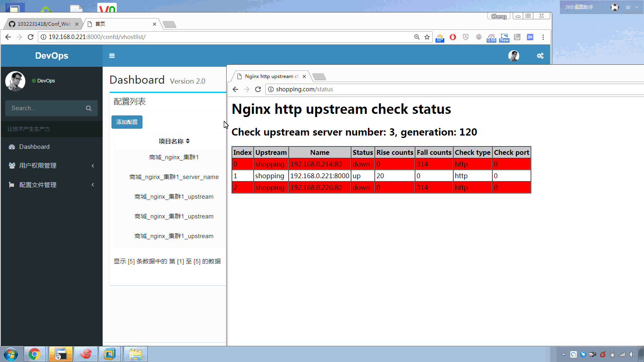Click the user avatar in sidebar panel
Screen dimensions: 644x362
(15, 81)
